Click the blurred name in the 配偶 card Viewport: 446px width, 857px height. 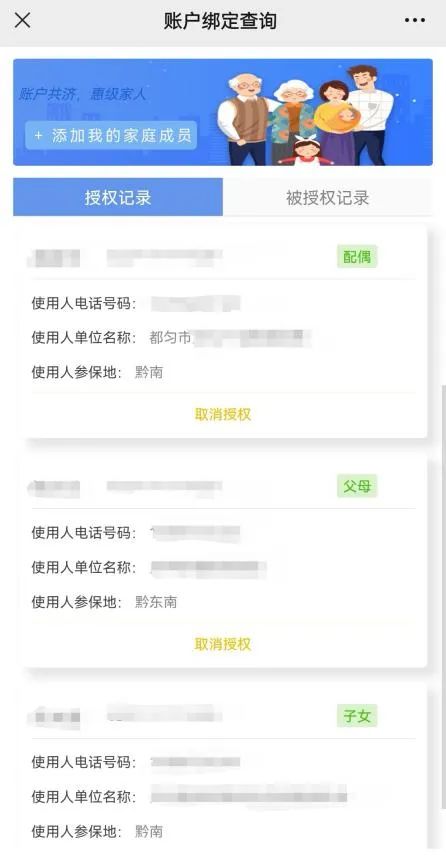pyautogui.click(x=54, y=257)
